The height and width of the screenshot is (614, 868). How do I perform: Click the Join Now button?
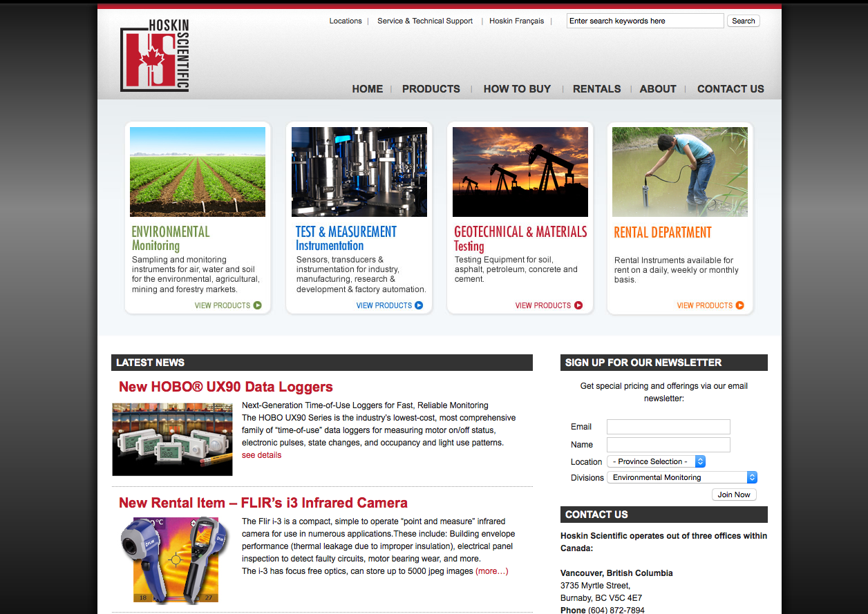coord(734,495)
